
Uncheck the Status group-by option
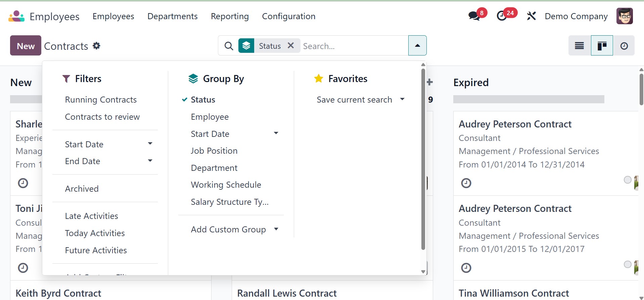pyautogui.click(x=203, y=100)
